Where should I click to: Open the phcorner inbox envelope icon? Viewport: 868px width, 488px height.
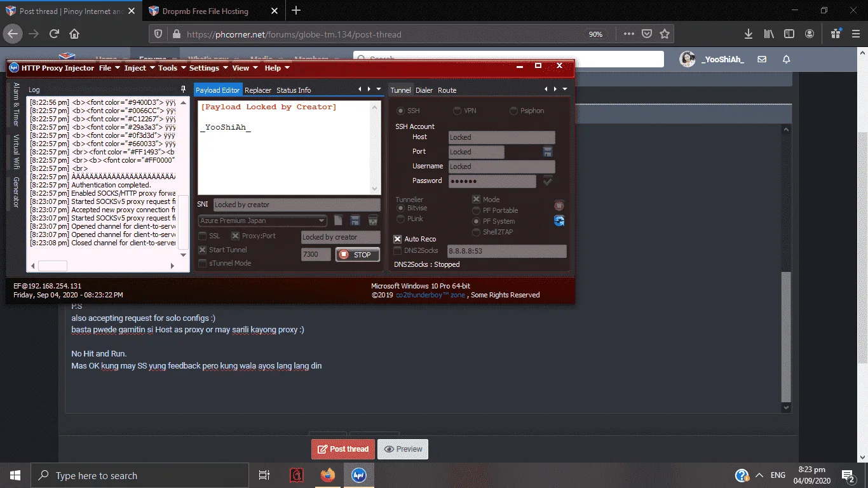[x=762, y=59]
